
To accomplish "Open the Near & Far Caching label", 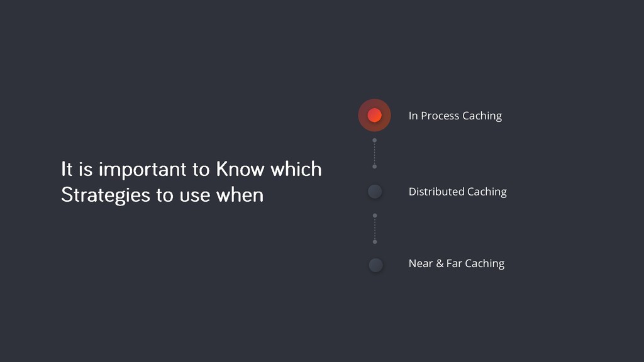I will (457, 263).
